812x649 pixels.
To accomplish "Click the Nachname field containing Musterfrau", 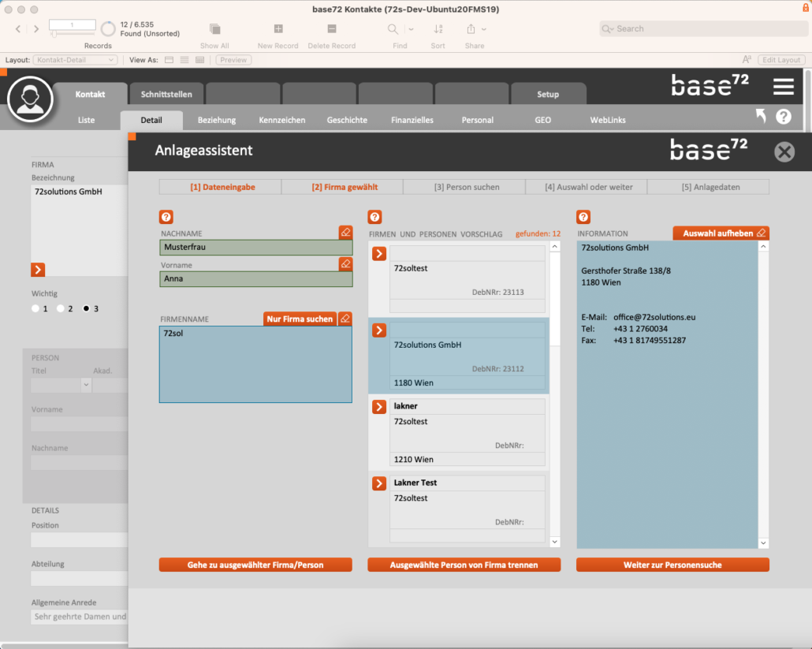I will point(256,248).
